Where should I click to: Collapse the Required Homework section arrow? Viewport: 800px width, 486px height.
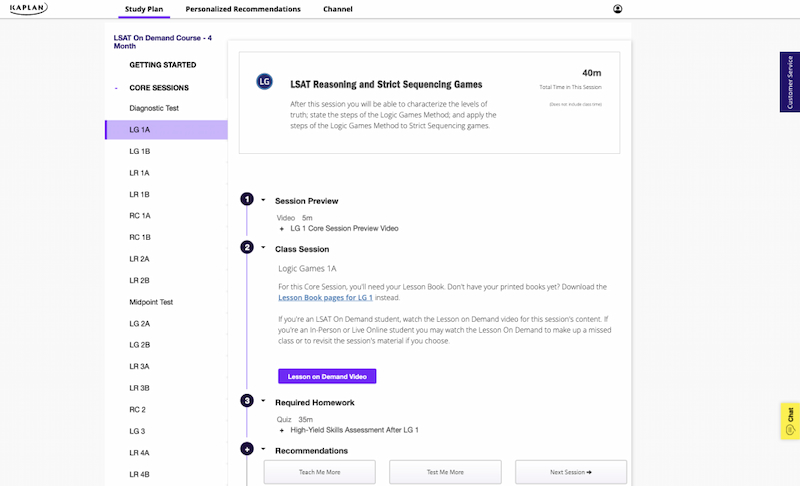[263, 401]
